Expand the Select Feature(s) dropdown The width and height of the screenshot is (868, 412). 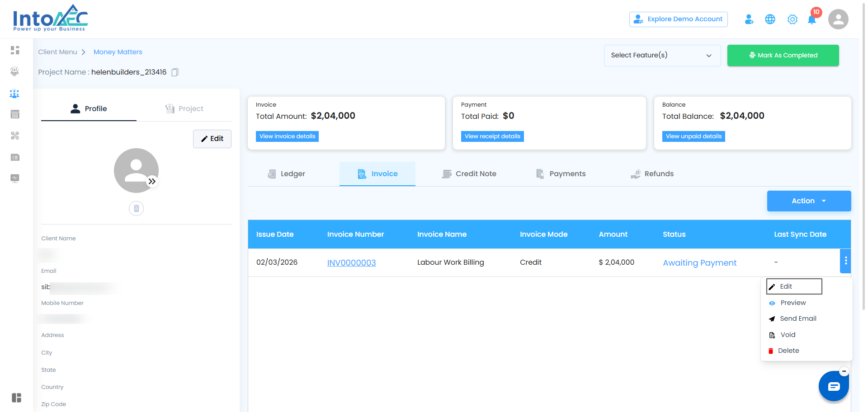pos(662,56)
